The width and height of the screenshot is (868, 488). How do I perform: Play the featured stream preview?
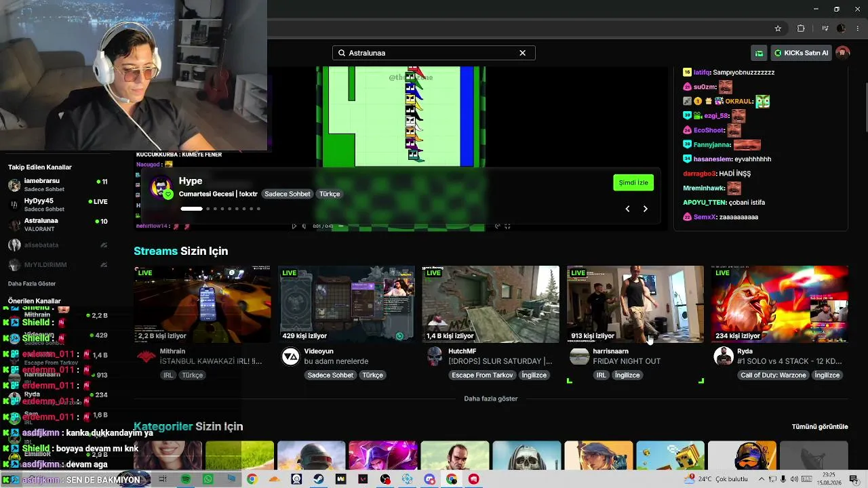tap(294, 226)
